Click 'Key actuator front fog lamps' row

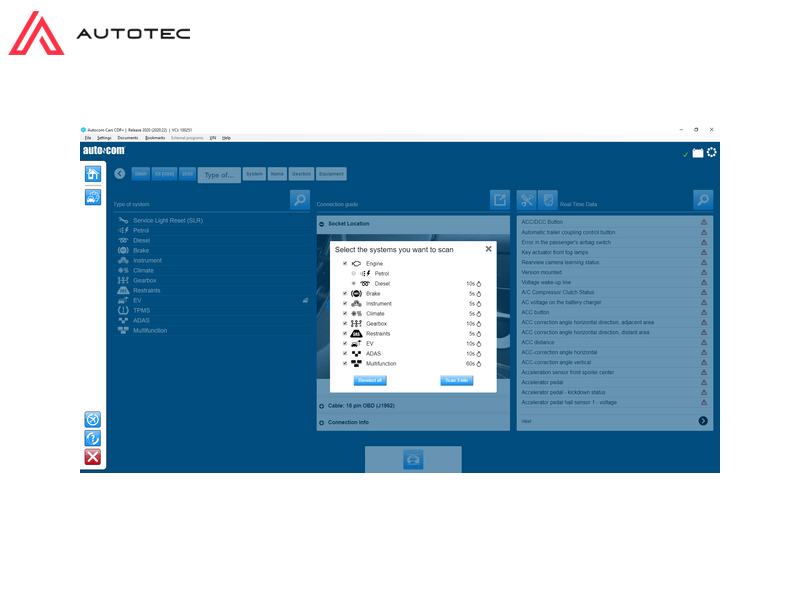[x=614, y=252]
